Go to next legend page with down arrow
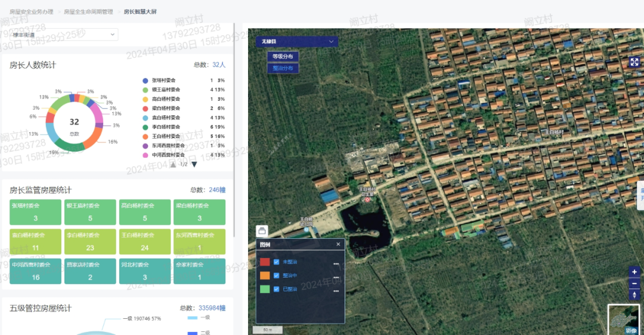This screenshot has height=335, width=644. point(194,164)
